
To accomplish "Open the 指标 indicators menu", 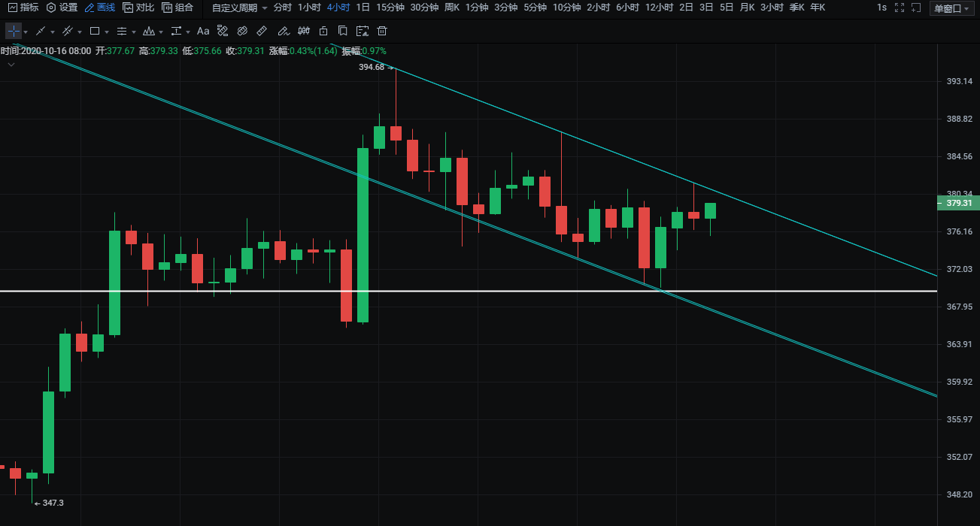I will (23, 8).
